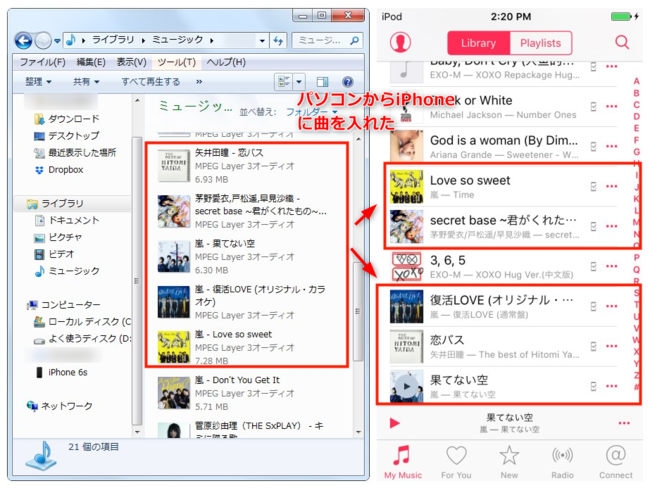The width and height of the screenshot is (650, 488).
Task: Select ミュージック library in sidebar
Action: click(x=67, y=271)
